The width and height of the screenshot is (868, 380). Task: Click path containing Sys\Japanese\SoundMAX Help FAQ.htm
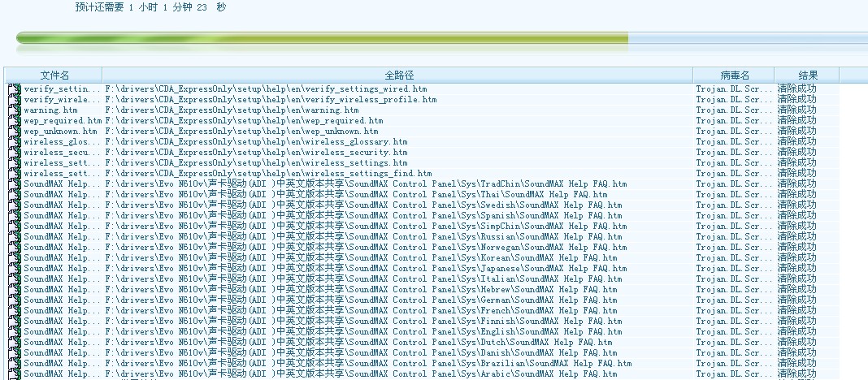[x=366, y=268]
